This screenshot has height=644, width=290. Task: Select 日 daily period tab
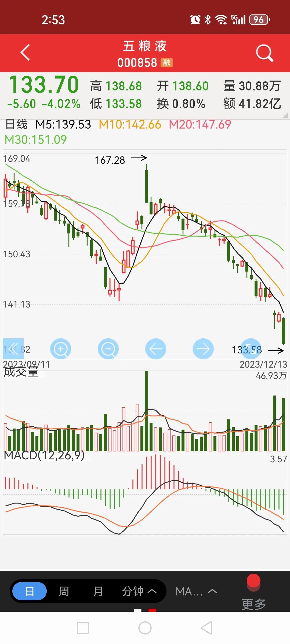coord(30,591)
